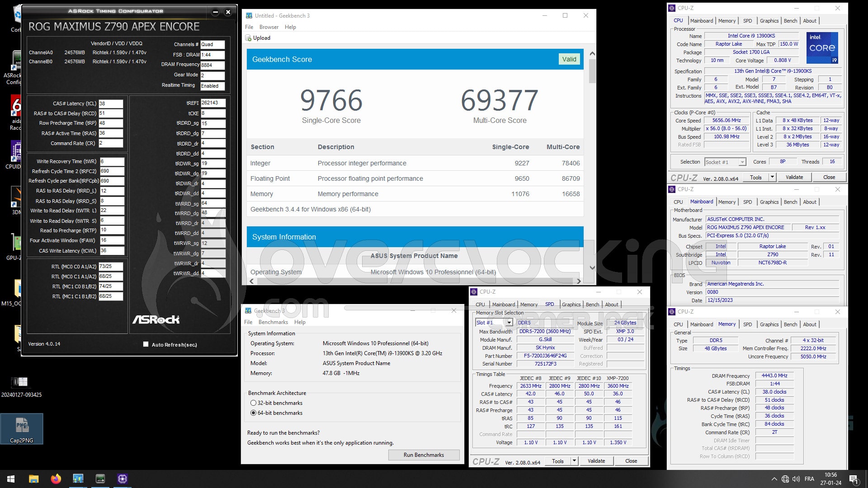Open the About tab in the CPU-Z memory timings window
Image resolution: width=868 pixels, height=488 pixels.
[x=810, y=324]
